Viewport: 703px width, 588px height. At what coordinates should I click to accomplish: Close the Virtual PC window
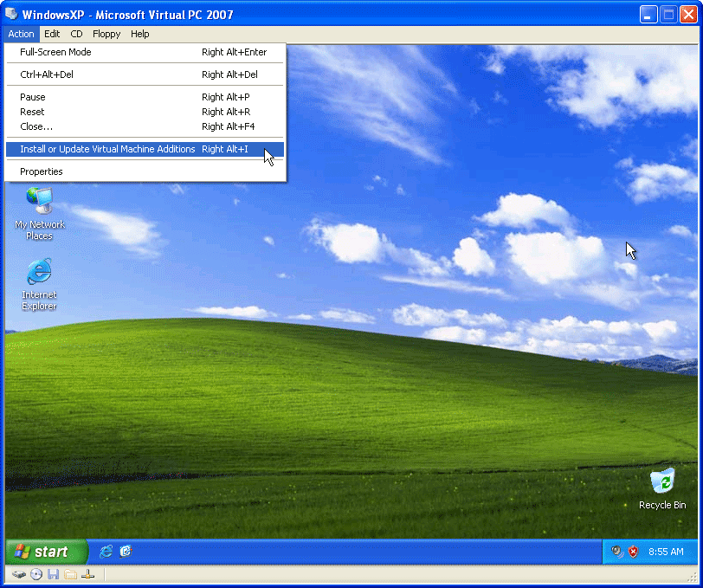[688, 15]
